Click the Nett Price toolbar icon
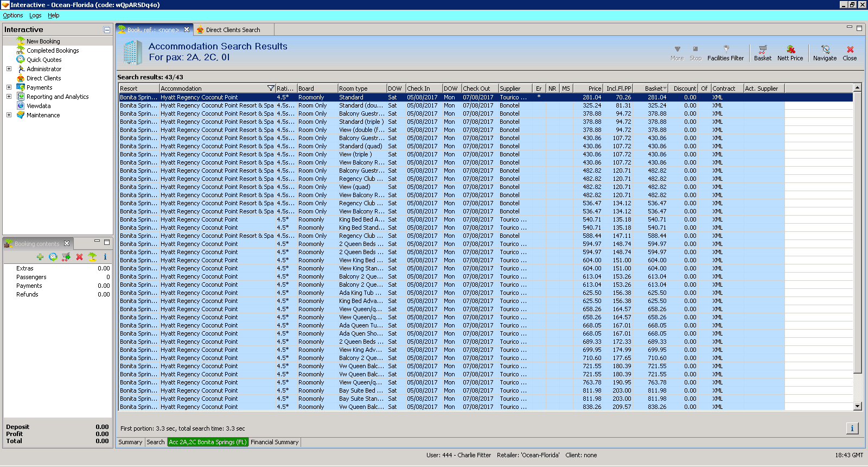868x467 pixels. pyautogui.click(x=790, y=53)
